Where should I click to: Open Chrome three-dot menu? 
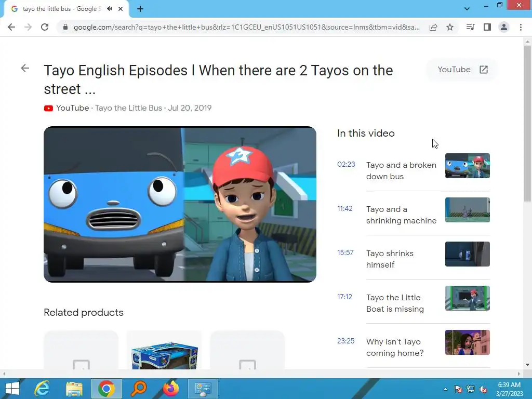pyautogui.click(x=521, y=27)
